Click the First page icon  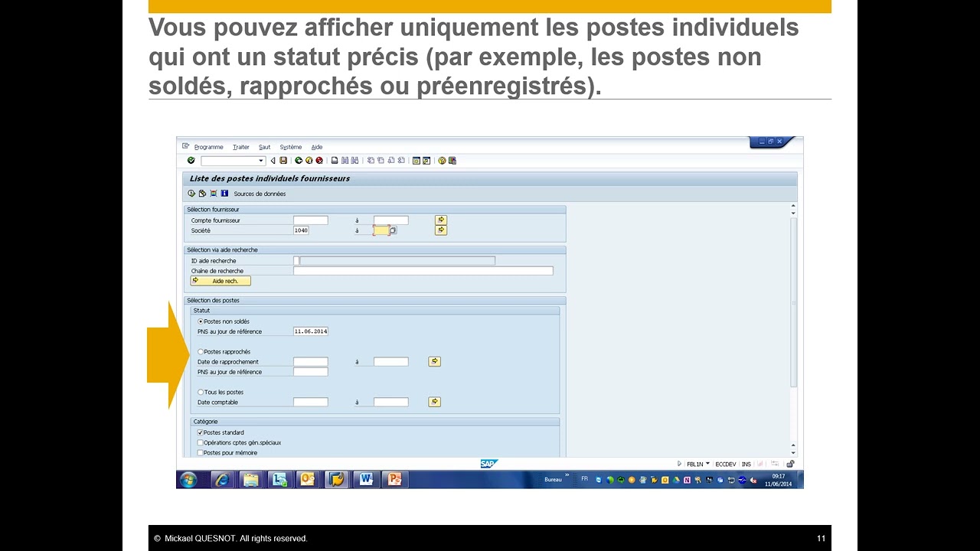tap(371, 161)
